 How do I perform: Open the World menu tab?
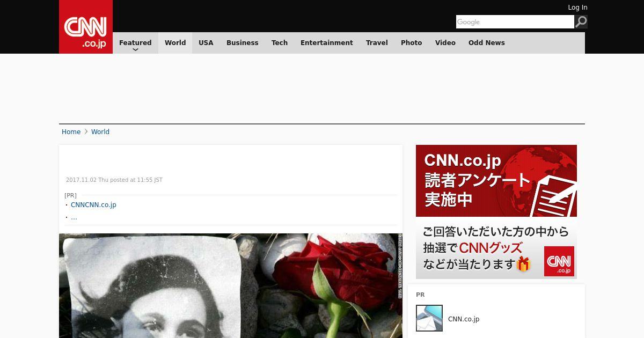[x=175, y=43]
